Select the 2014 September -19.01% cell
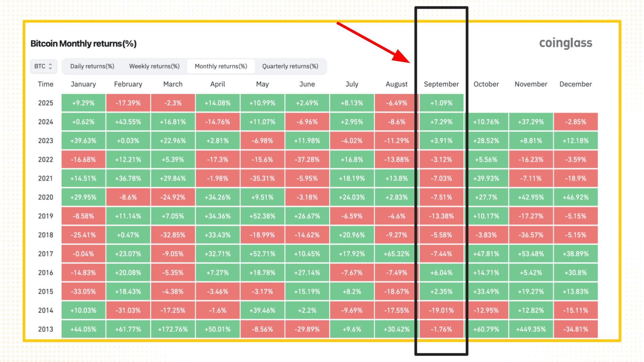This screenshot has height=362, width=644. 441,310
